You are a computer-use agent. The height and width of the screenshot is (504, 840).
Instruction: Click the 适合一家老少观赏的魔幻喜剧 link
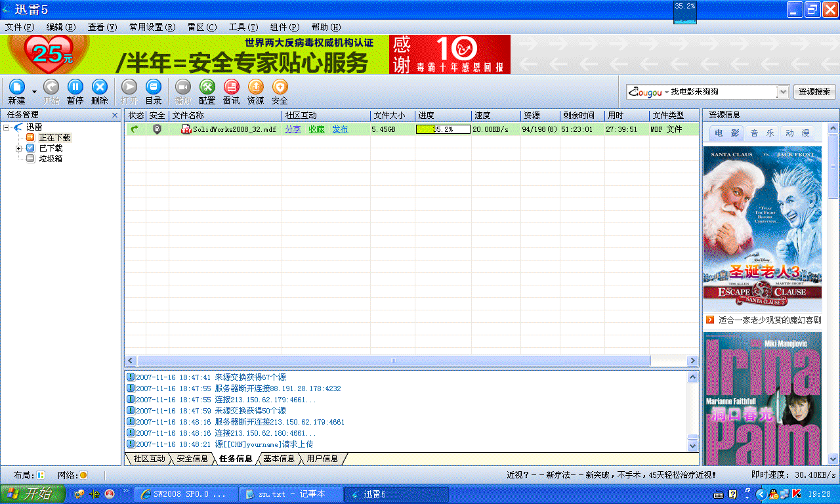tap(770, 320)
